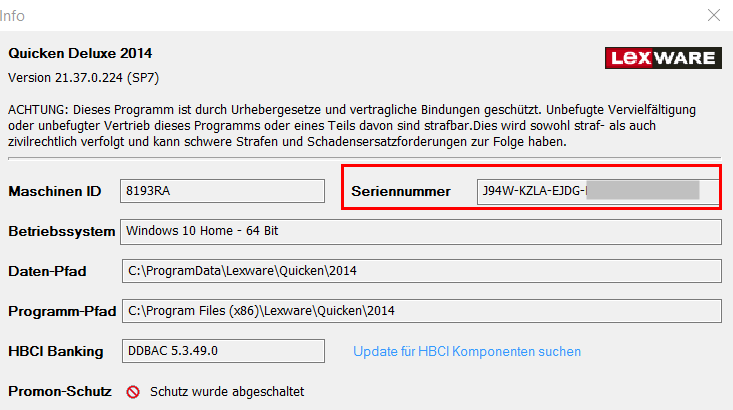Viewport: 733px width, 410px height.
Task: Click the Promon-Schutz label
Action: pos(59,391)
